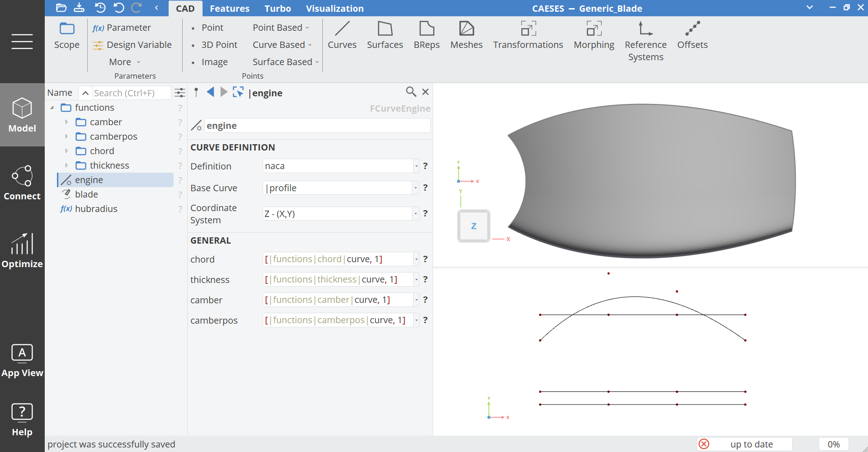The height and width of the screenshot is (452, 868).
Task: Select the Transformations tool
Action: point(528,35)
